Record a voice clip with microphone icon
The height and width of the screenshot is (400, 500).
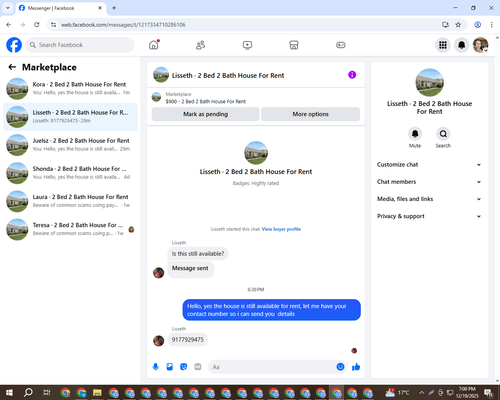(155, 367)
